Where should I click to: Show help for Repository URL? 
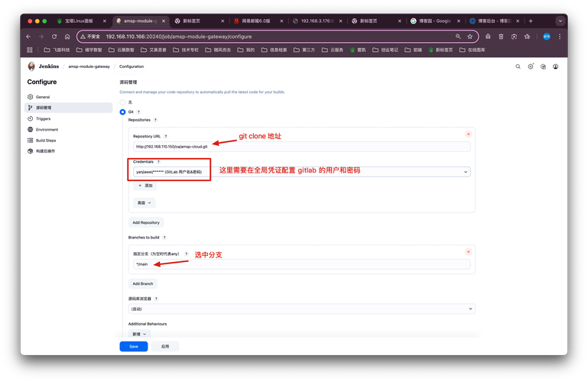[165, 136]
